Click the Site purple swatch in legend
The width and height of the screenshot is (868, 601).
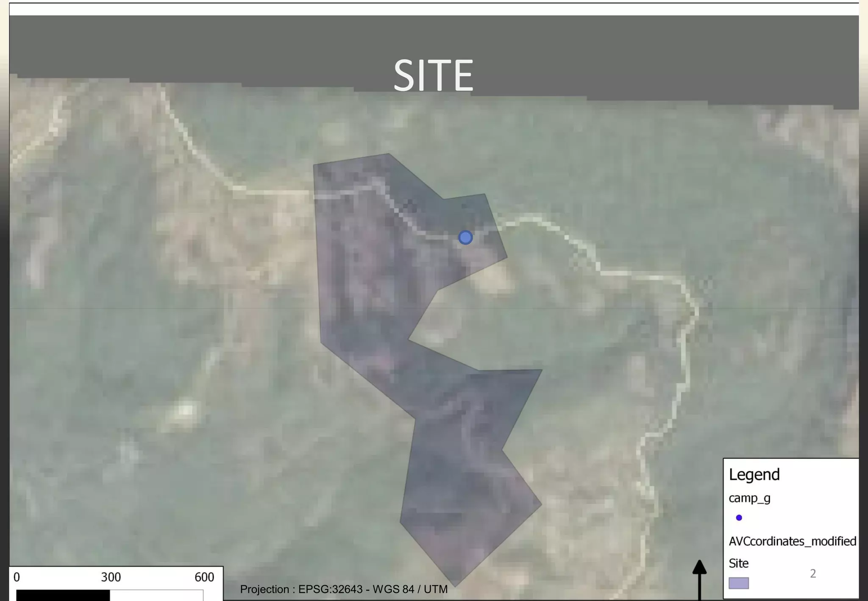[738, 583]
